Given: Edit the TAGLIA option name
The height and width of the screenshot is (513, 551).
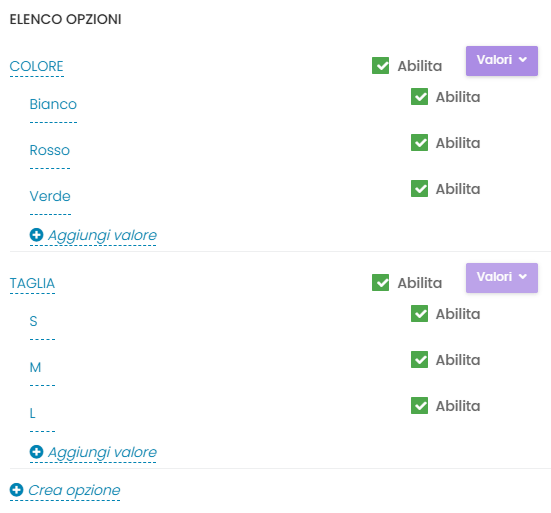Looking at the screenshot, I should pos(32,284).
